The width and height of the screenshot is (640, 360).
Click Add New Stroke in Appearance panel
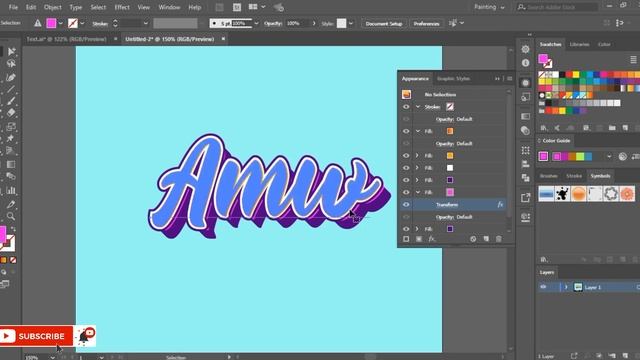pos(406,239)
